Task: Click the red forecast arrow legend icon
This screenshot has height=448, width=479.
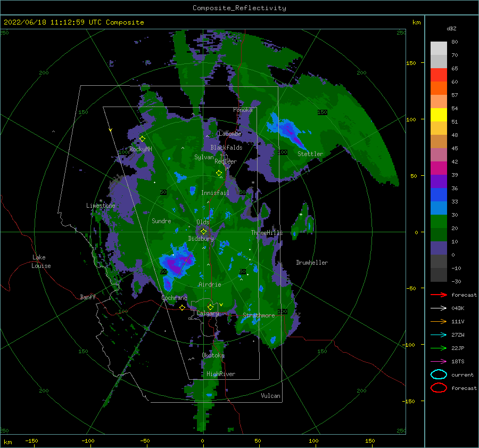Action: point(439,295)
